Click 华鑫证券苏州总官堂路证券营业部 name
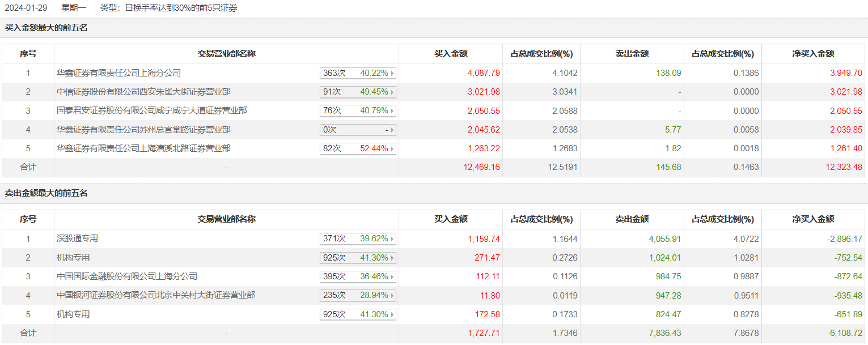The height and width of the screenshot is (345, 868). [143, 130]
